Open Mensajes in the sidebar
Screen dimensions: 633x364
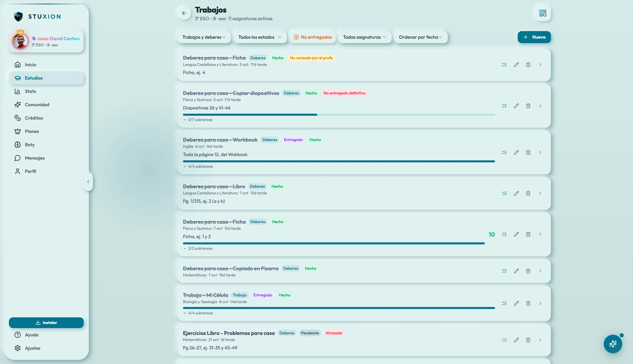pyautogui.click(x=46, y=158)
